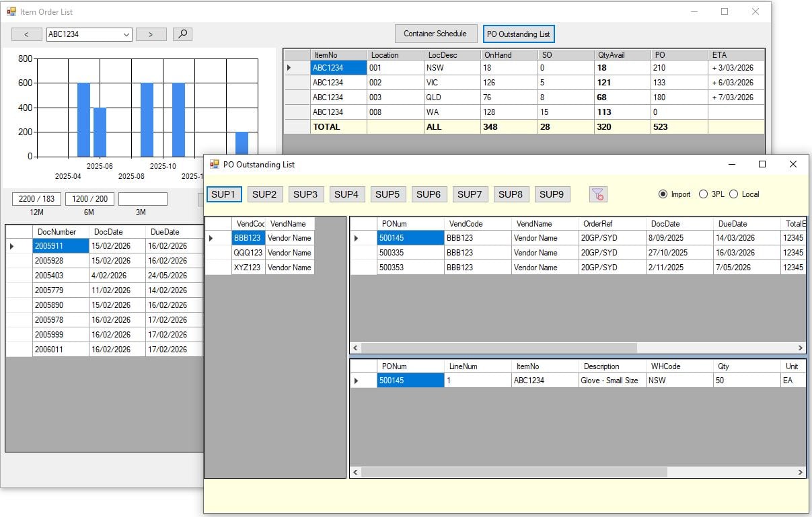Open the Container Schedule button
The image size is (812, 517).
point(435,34)
